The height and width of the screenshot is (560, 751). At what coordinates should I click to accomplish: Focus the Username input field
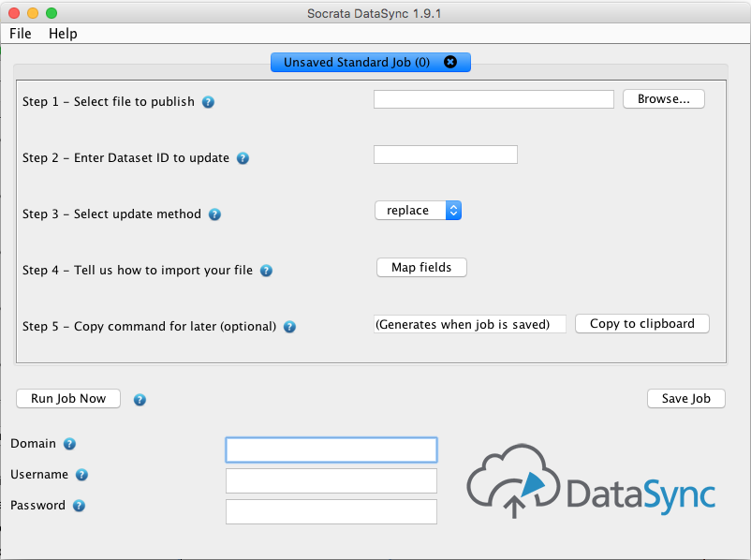tap(331, 481)
